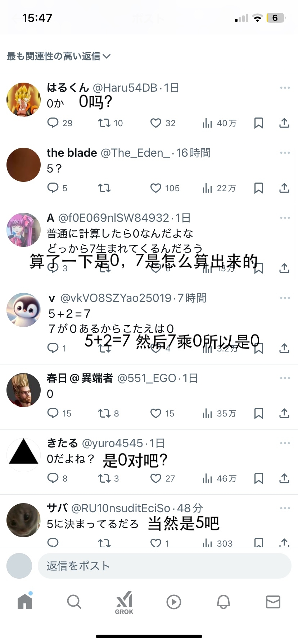
Task: Open direct messages envelope icon
Action: 273,602
